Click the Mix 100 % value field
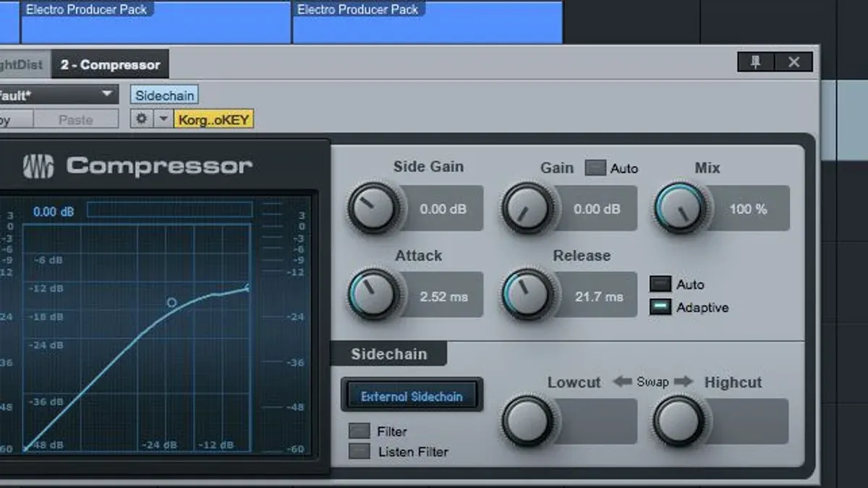The height and width of the screenshot is (488, 868). coord(748,209)
